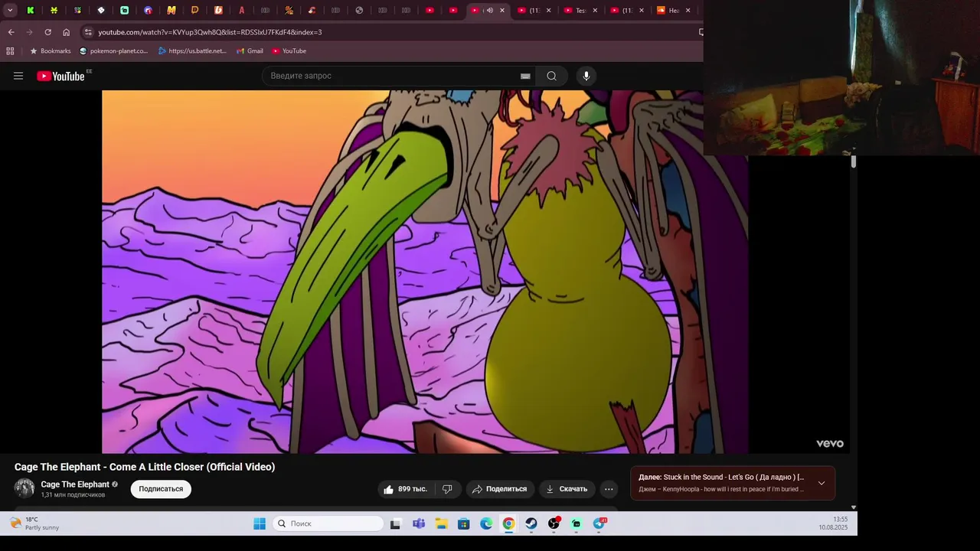Screen dimensions: 980x551
Task: Open the weather widget showing 18°C
Action: [x=34, y=523]
